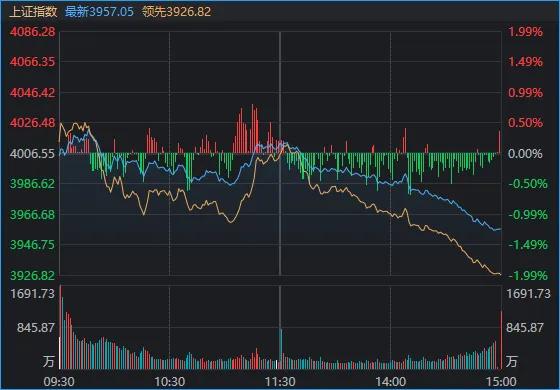Viewport: 560px width, 390px height.
Task: Select the 3966.68 price axis label
Action: [x=33, y=215]
